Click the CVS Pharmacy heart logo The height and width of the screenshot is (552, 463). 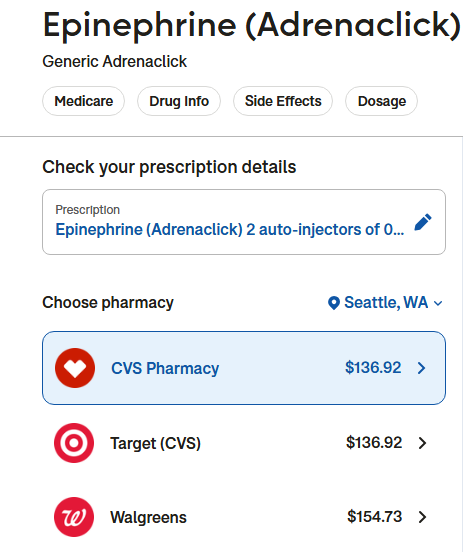[75, 368]
